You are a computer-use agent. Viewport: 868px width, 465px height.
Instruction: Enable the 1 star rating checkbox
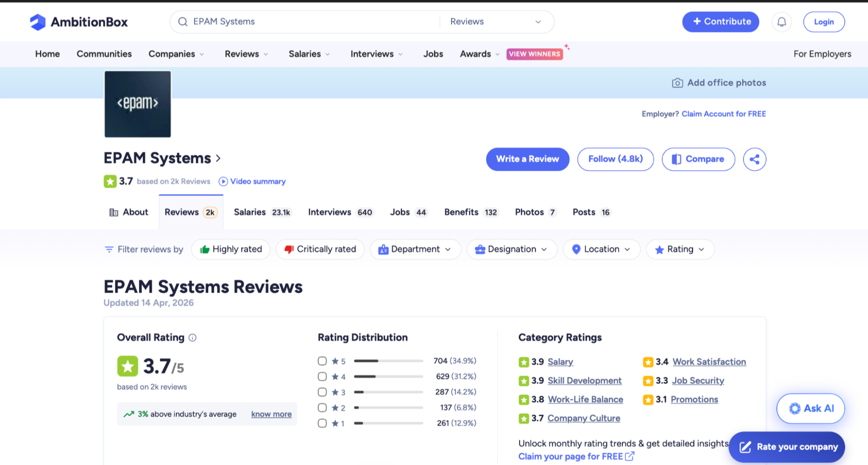(x=322, y=423)
